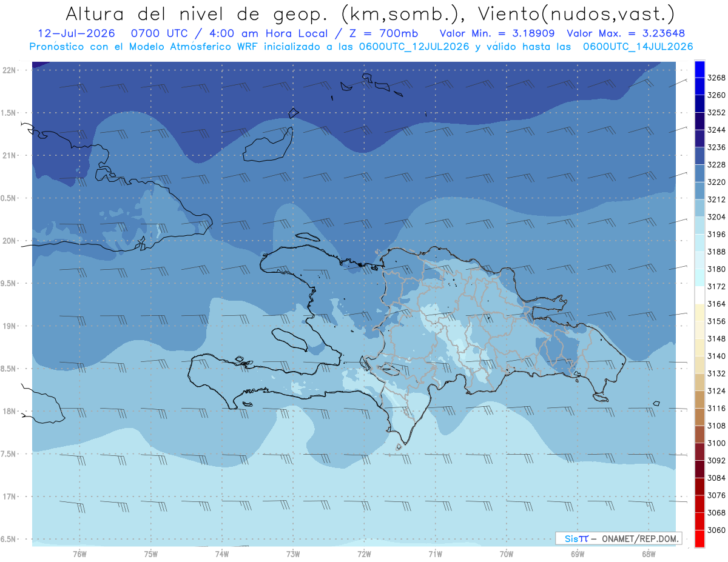Click the '74W' longitude label
Image resolution: width=728 pixels, height=562 pixels.
pyautogui.click(x=222, y=554)
